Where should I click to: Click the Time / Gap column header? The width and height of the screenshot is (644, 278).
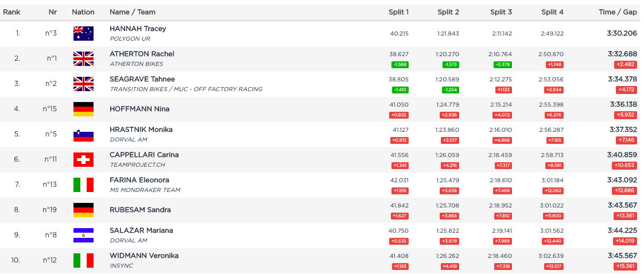point(618,12)
